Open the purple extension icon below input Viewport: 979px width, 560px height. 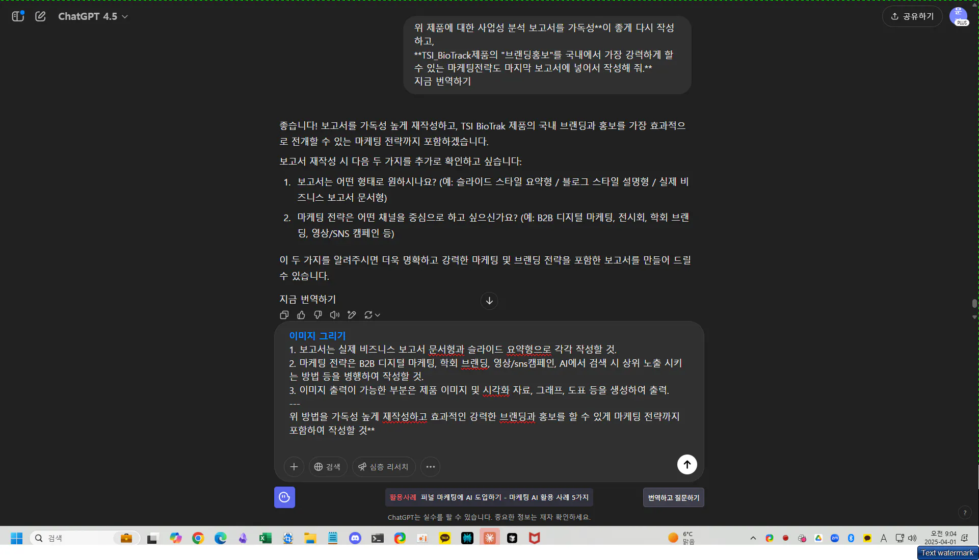coord(284,497)
